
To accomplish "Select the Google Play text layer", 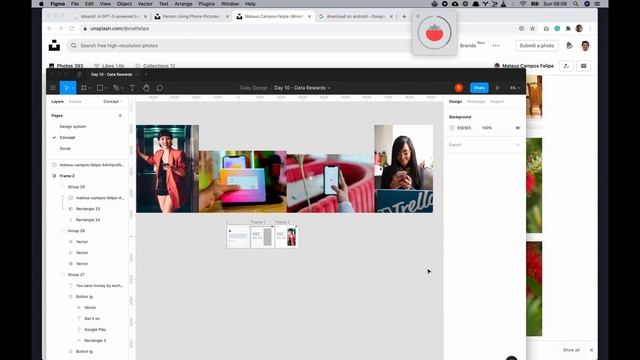I will pos(95,329).
